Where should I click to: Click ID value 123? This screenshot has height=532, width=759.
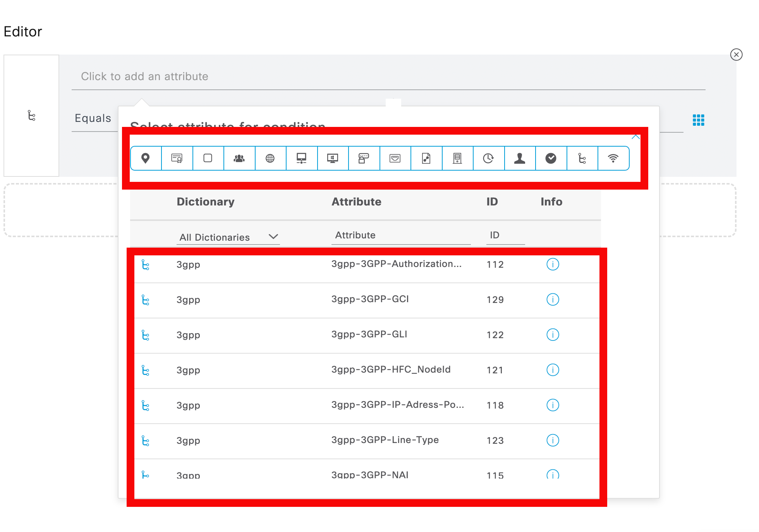point(495,441)
